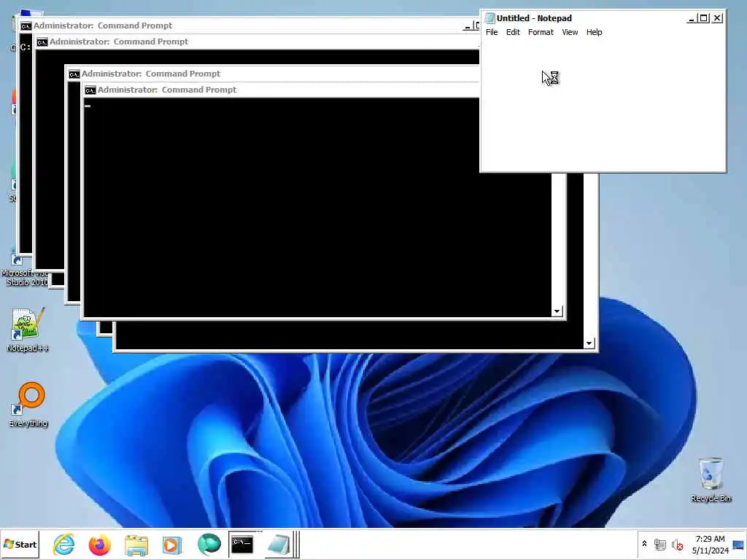Select the Everything desktop shortcut
The height and width of the screenshot is (560, 747).
(x=28, y=405)
